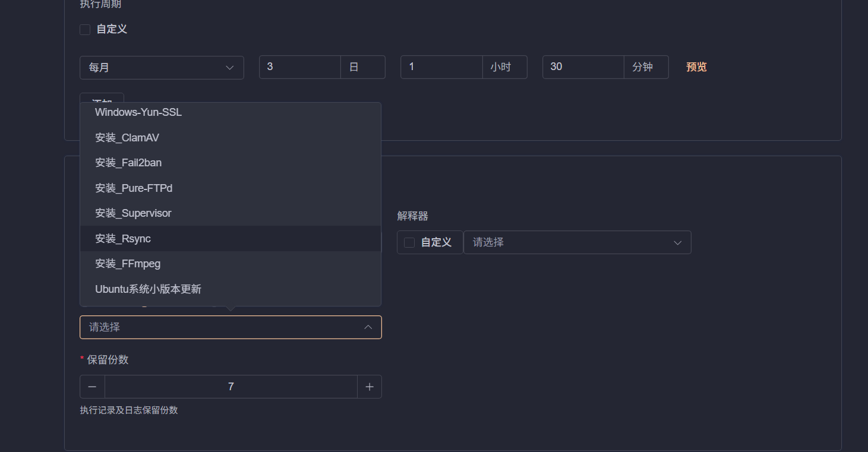
Task: Click the 预览 link
Action: (696, 67)
